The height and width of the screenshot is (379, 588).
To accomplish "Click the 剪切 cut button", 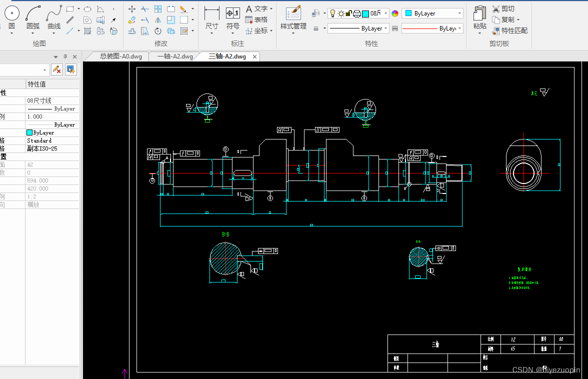I will point(503,8).
